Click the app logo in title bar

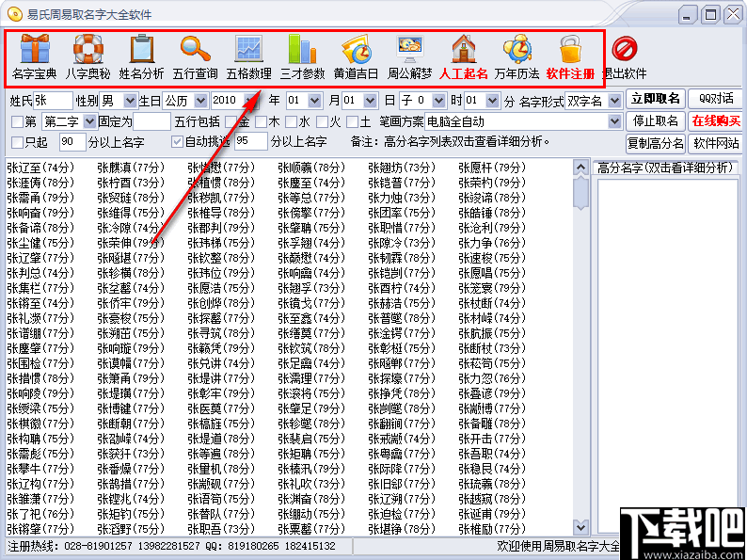click(x=15, y=14)
